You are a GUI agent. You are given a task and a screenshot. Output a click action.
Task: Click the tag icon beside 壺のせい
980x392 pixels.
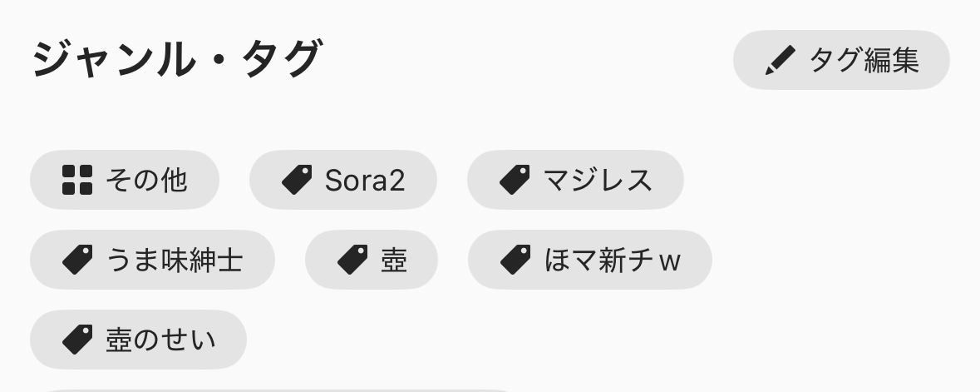(77, 340)
